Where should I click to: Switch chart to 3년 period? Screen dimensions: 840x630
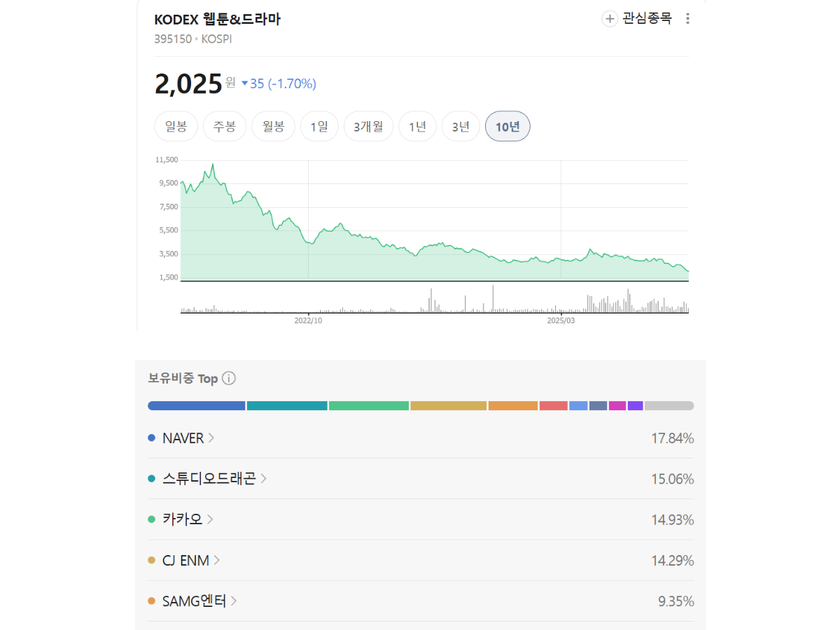click(461, 127)
